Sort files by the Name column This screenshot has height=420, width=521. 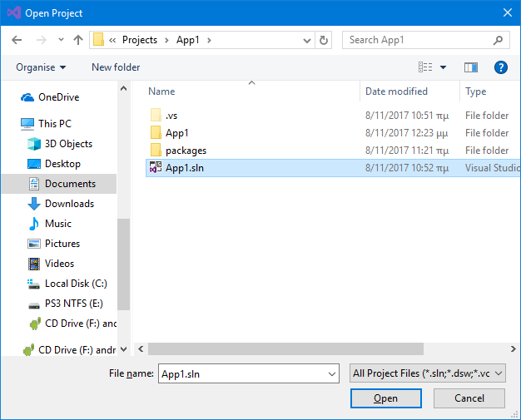coord(161,91)
